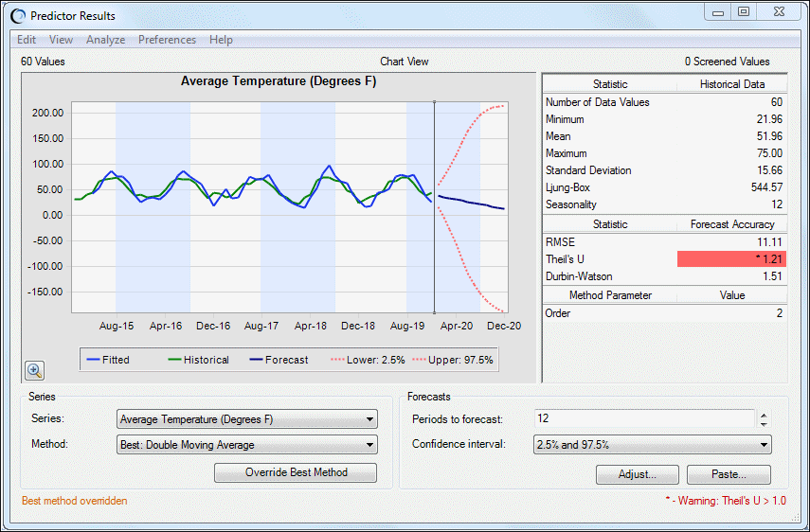Click the Chart View label
This screenshot has height=532, width=810.
click(x=404, y=62)
